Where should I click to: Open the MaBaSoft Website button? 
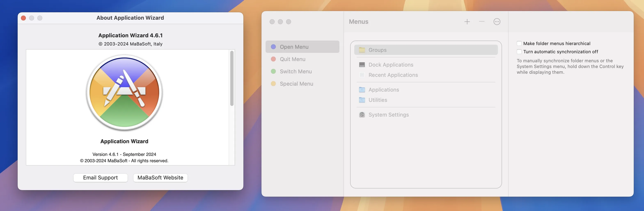(x=160, y=178)
